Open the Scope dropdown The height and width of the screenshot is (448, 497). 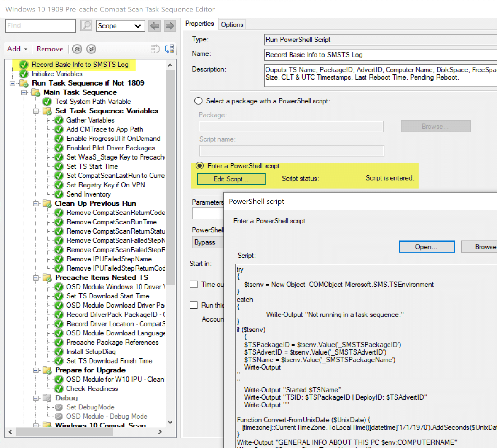[120, 26]
